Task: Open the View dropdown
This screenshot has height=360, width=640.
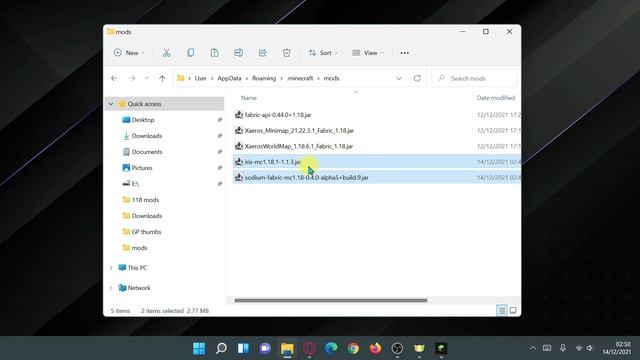Action: tap(368, 53)
